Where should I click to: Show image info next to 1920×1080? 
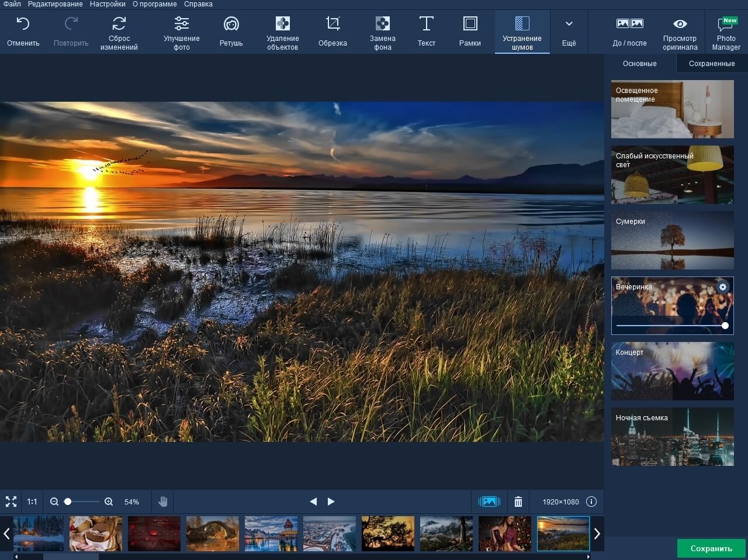click(591, 502)
